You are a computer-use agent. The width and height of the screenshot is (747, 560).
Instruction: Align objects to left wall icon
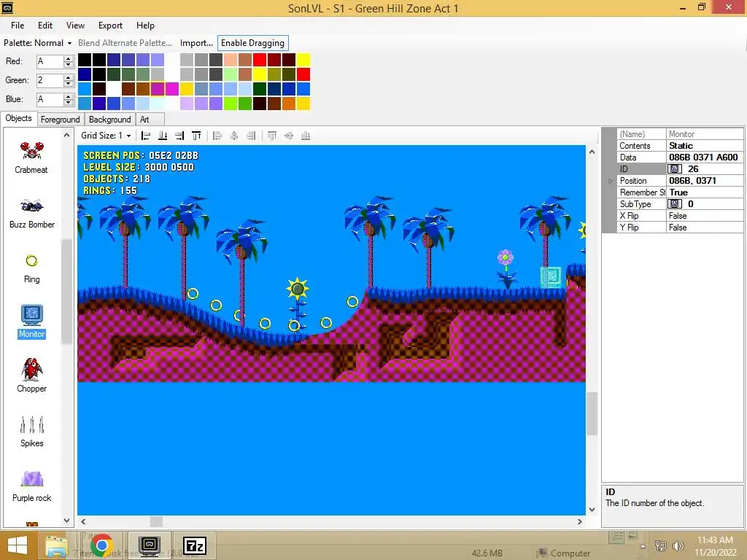(146, 136)
